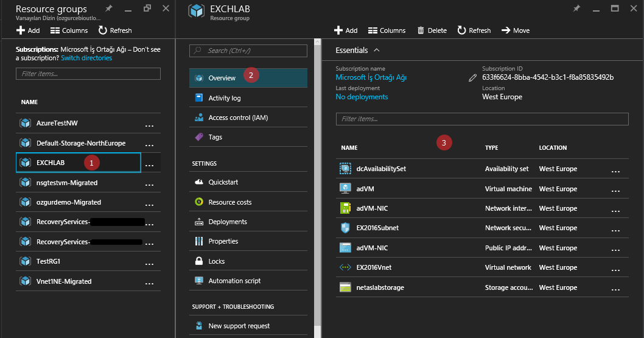Click the search box in EXCHLAB menu
The image size is (644, 338).
click(248, 51)
